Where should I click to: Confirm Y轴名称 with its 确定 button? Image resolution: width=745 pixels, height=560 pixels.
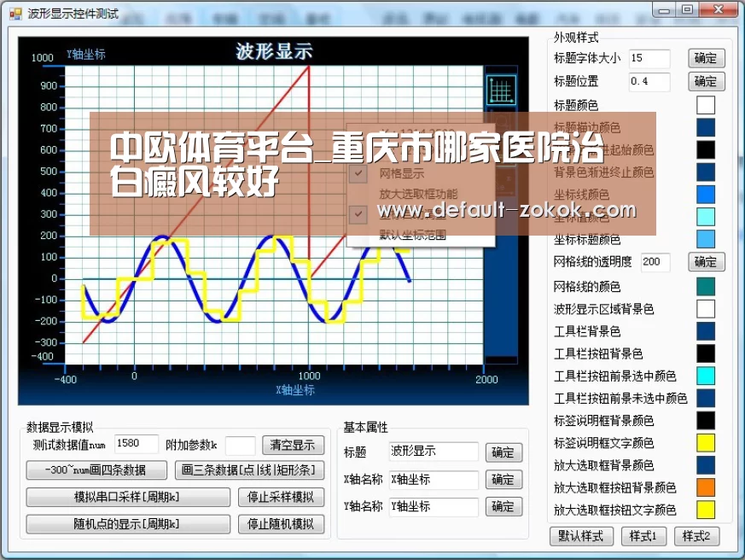503,507
